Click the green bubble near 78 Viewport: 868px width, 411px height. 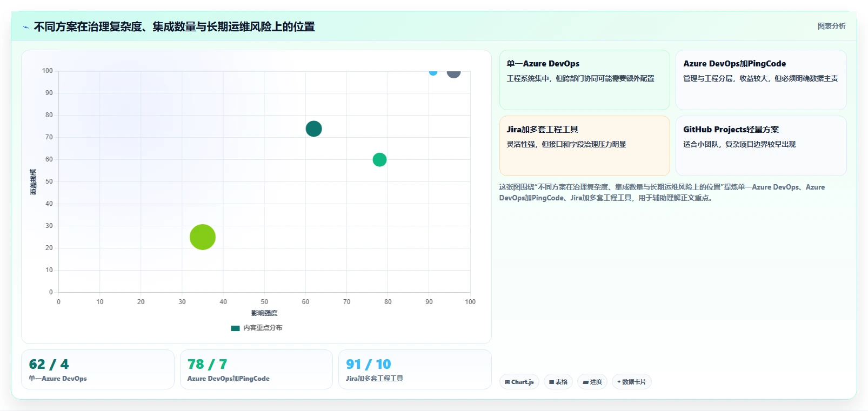coord(379,160)
